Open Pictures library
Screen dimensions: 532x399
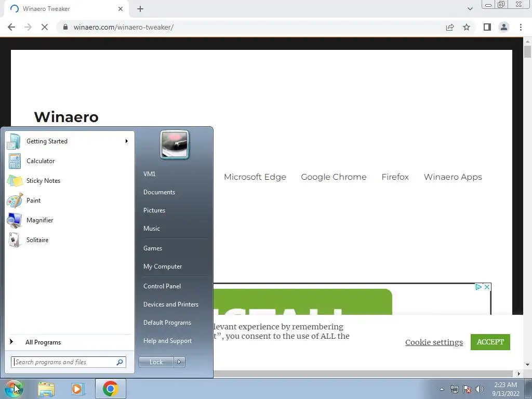(154, 210)
